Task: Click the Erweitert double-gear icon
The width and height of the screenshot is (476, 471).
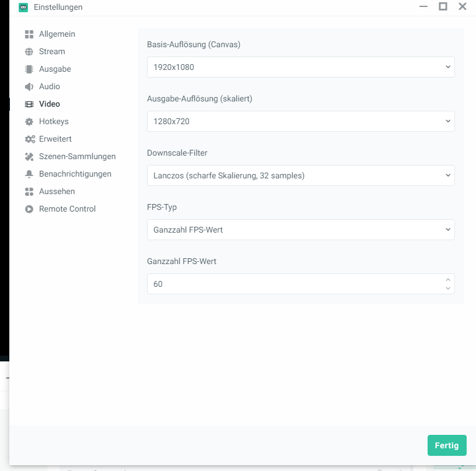Action: click(29, 139)
